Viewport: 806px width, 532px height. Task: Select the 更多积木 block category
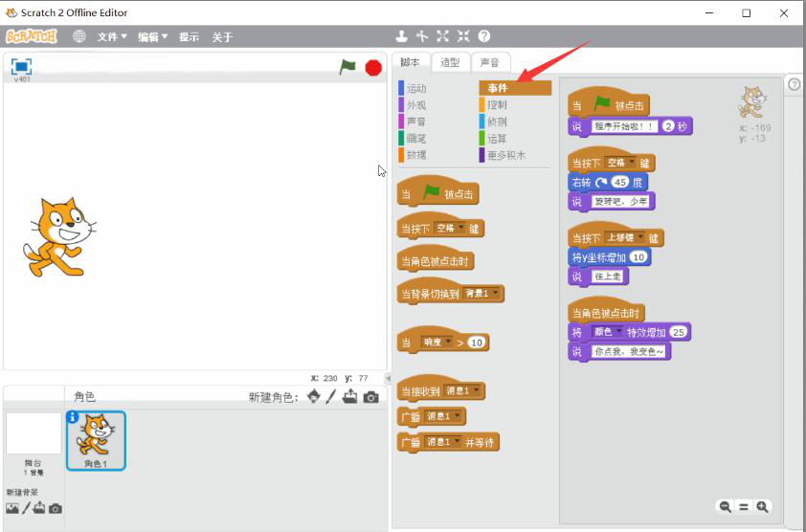coord(503,155)
